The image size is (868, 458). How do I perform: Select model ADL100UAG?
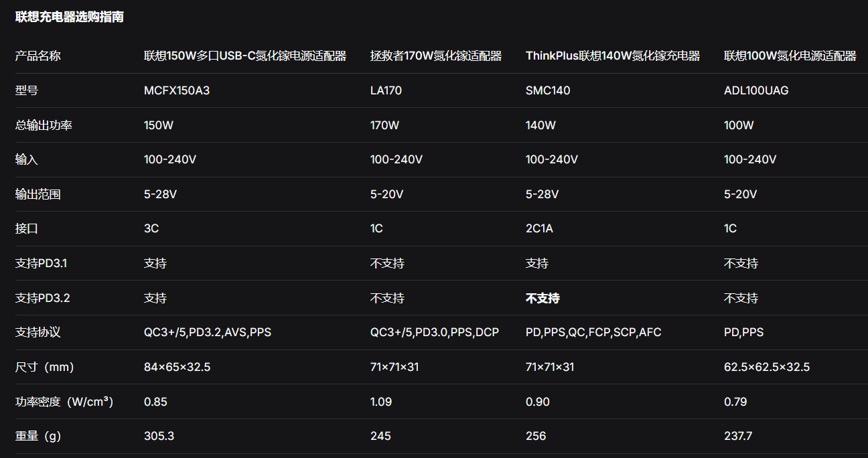pyautogui.click(x=756, y=90)
